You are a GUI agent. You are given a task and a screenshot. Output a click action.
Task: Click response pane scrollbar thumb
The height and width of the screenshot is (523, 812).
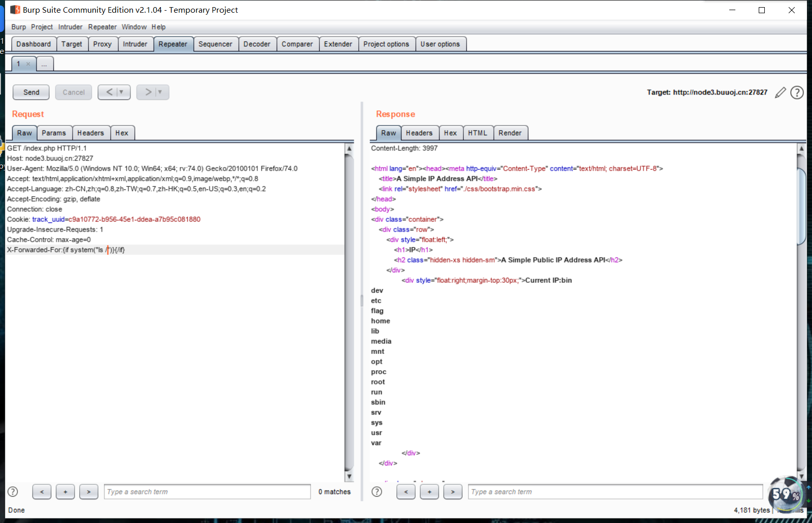pos(802,206)
